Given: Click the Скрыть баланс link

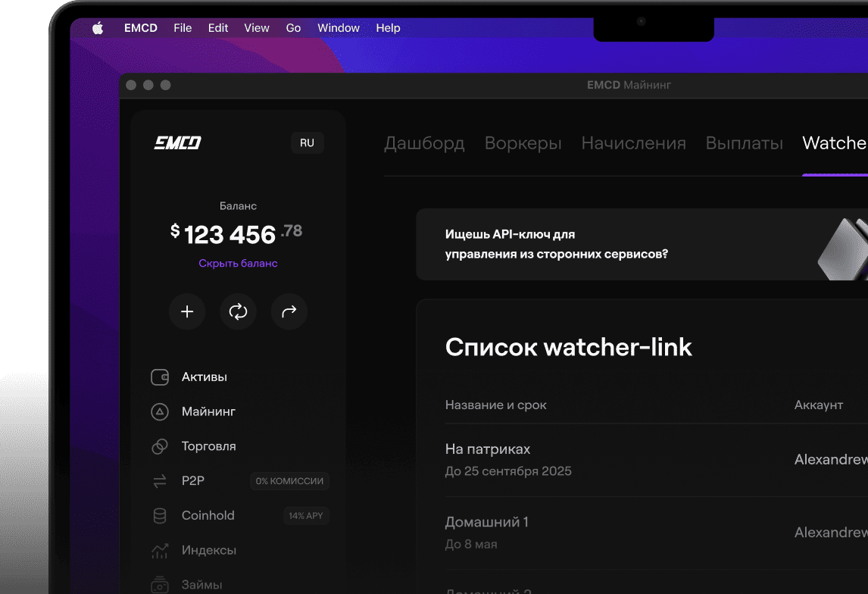Looking at the screenshot, I should coord(238,264).
